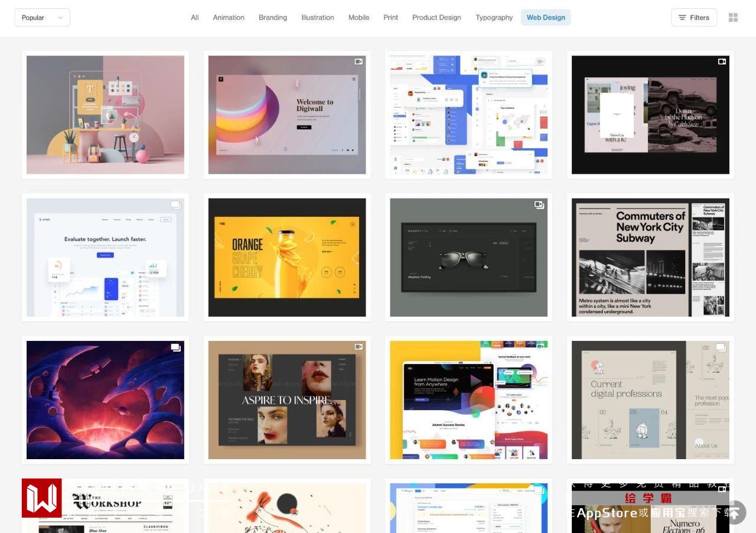Open the Welcome to Digiwall shot

pos(287,115)
